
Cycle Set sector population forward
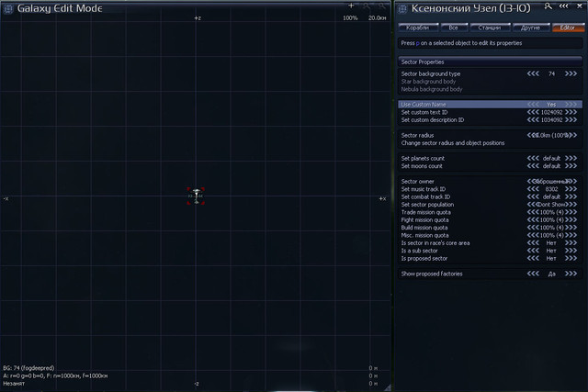point(571,205)
